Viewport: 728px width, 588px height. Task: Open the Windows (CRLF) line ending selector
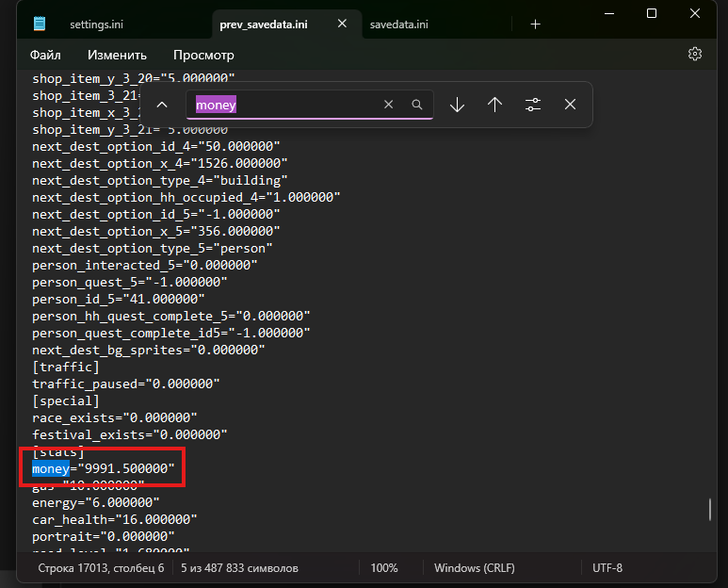point(479,568)
